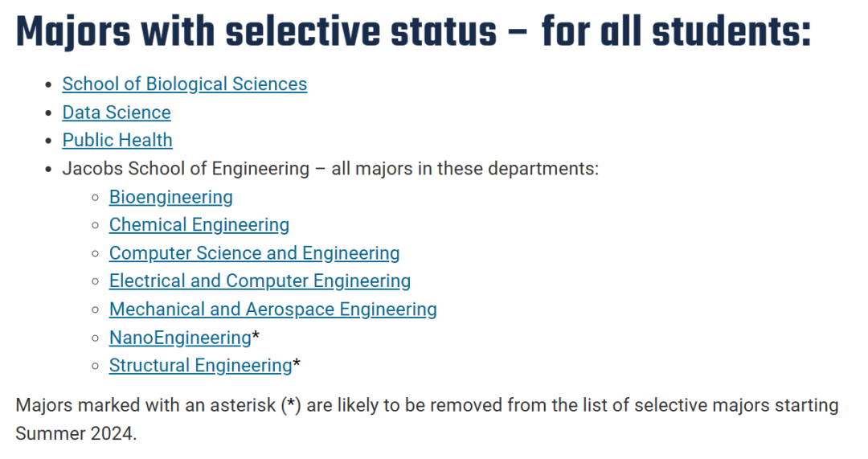Open Mechanical and Aerospace Engineering link
Screen dimensions: 868x459
273,309
